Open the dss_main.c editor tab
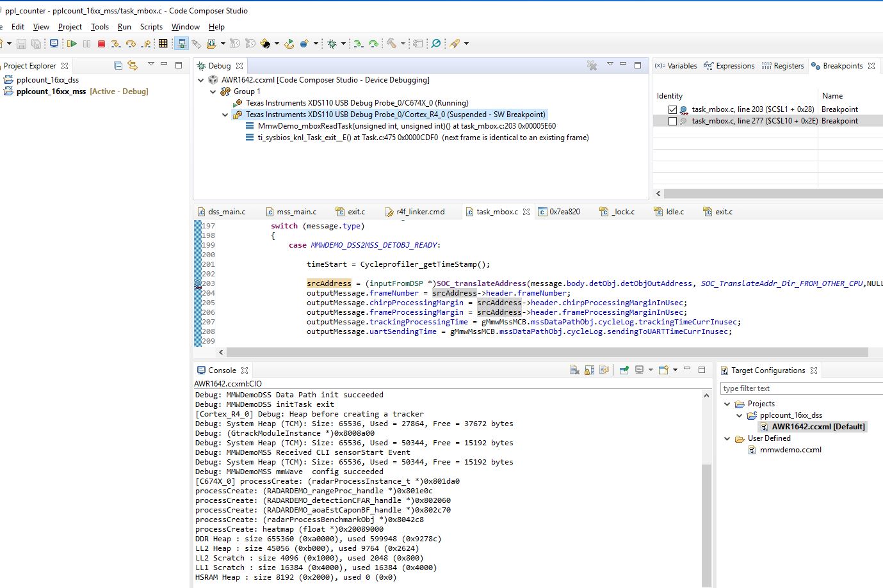This screenshot has height=588, width=883. [x=221, y=212]
